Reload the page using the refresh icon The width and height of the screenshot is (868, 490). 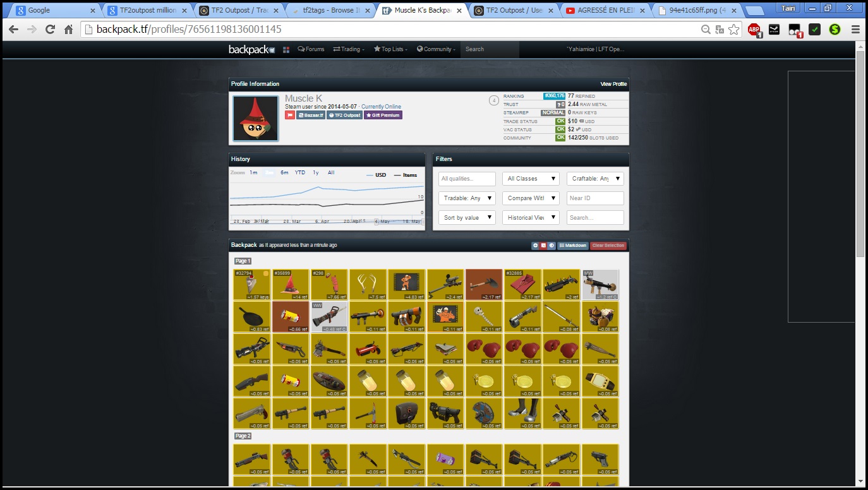[50, 29]
